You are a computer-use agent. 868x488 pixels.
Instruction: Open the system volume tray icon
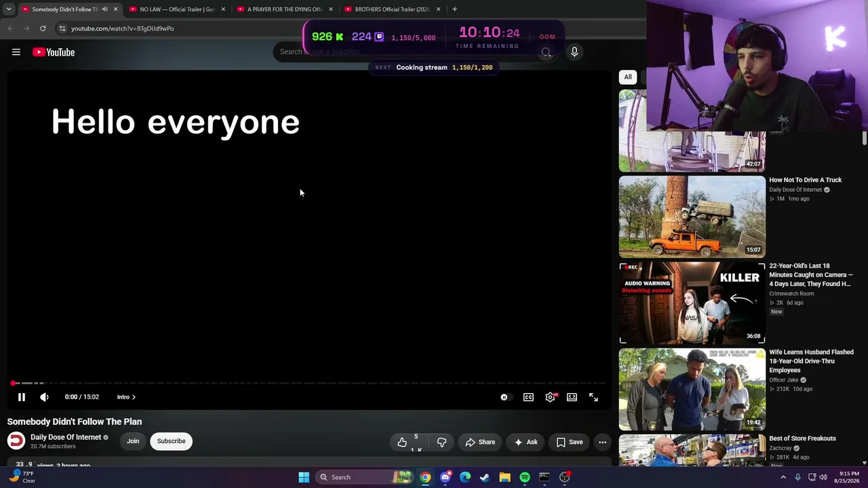pos(823,477)
